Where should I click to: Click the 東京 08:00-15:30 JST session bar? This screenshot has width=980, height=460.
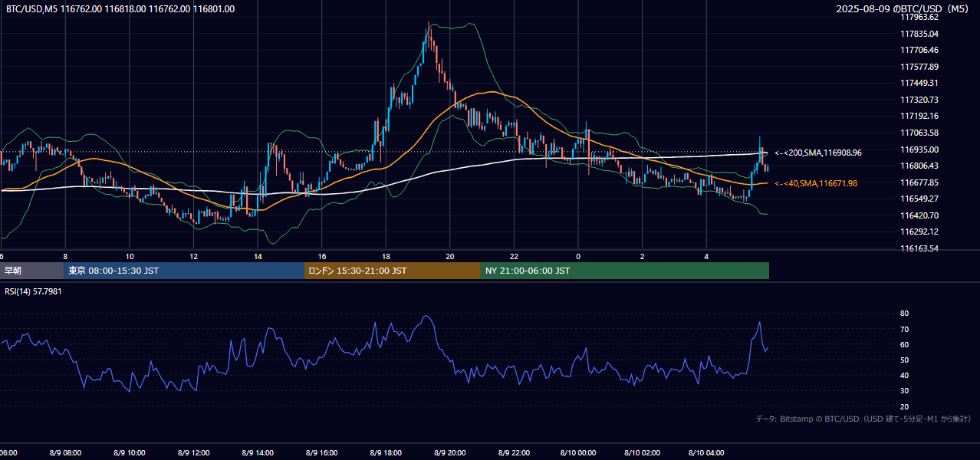(184, 271)
